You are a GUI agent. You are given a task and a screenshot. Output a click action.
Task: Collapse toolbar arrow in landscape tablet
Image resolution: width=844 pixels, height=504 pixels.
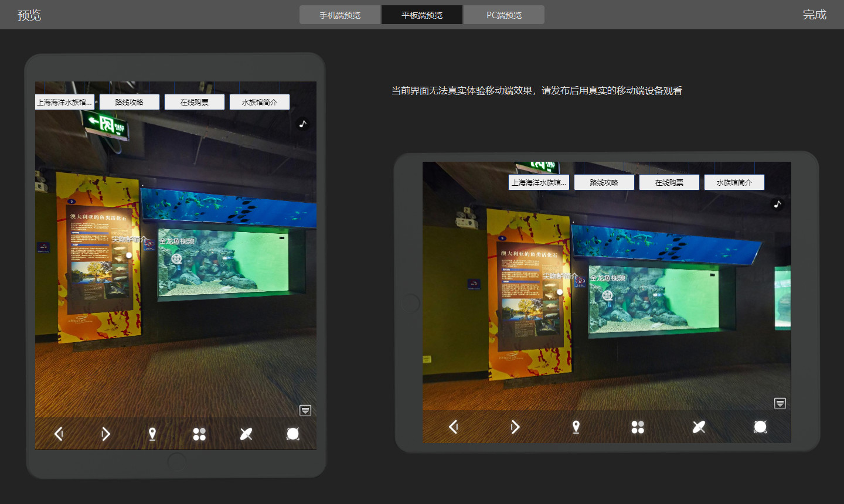pyautogui.click(x=780, y=403)
